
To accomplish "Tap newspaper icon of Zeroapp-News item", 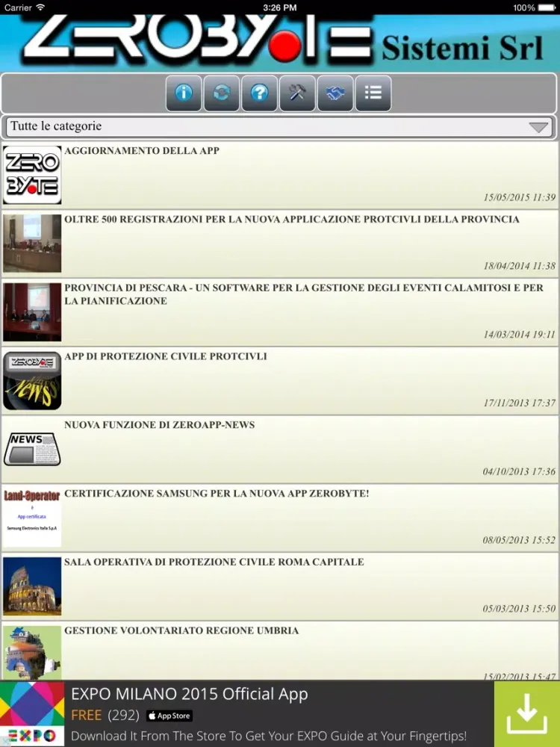I will click(x=32, y=449).
